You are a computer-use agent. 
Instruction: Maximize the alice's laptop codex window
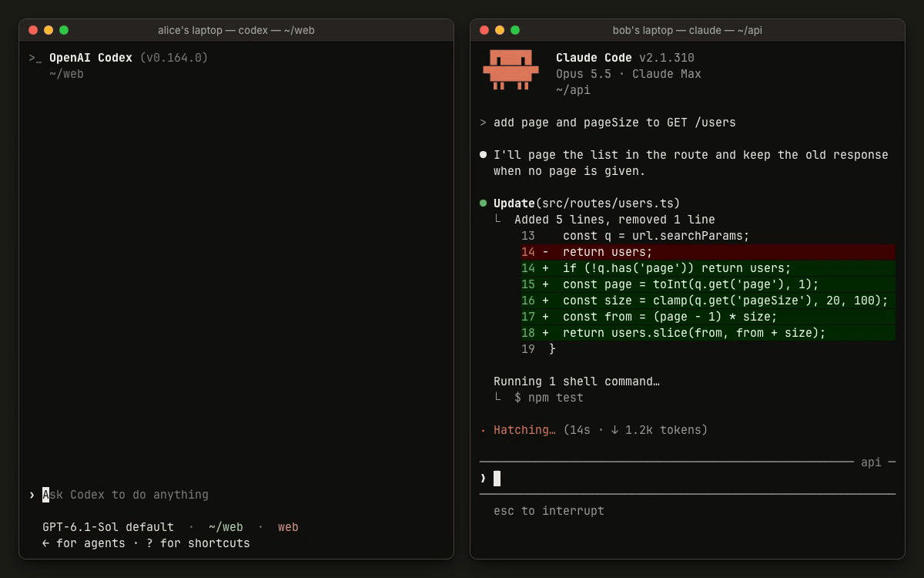64,30
